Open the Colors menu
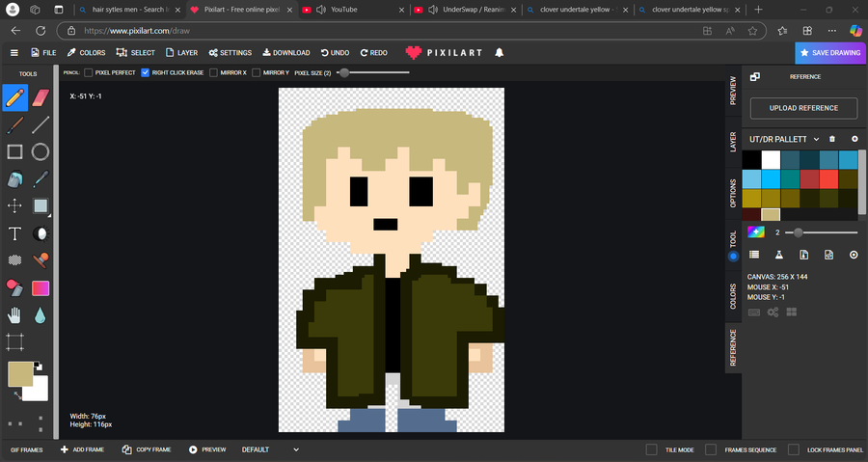Screen dimensions: 868x462 pyautogui.click(x=87, y=52)
